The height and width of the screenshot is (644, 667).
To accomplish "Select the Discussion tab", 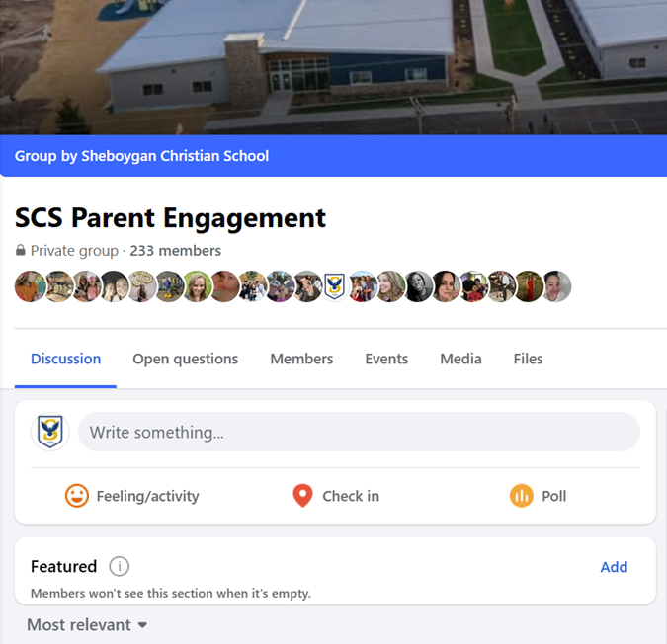I will click(x=65, y=359).
